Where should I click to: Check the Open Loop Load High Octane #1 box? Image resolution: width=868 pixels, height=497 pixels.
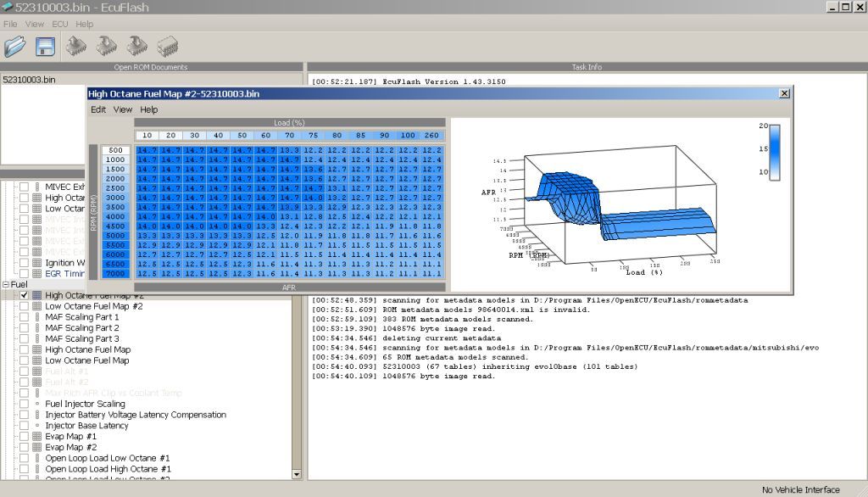(x=24, y=469)
